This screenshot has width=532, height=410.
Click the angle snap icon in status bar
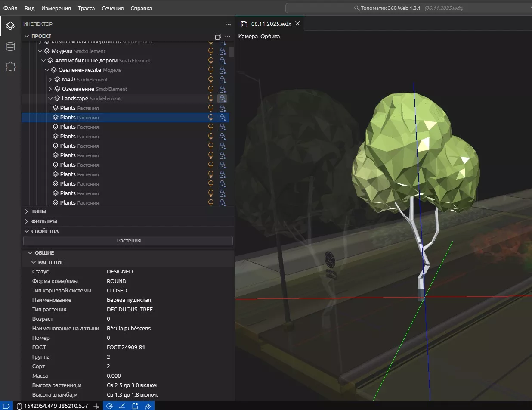[x=122, y=406]
